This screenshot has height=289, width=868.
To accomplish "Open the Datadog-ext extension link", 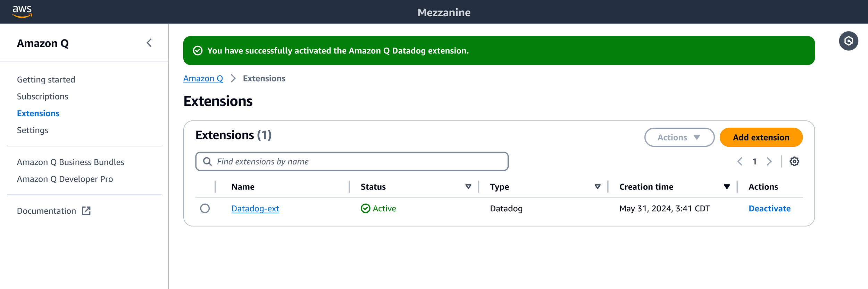I will (x=255, y=209).
